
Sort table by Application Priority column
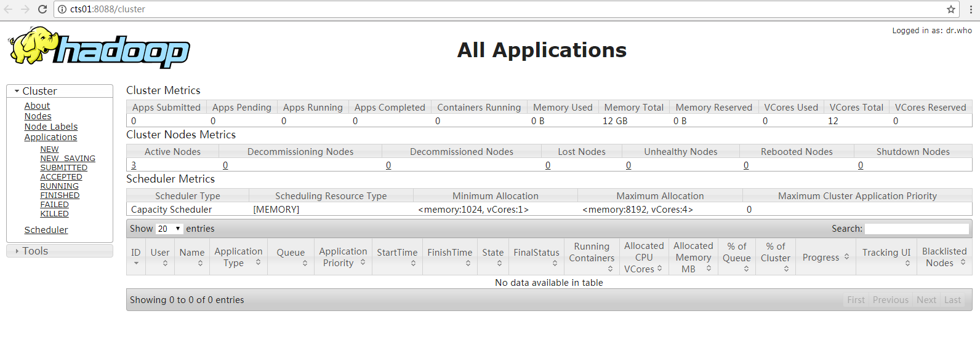pos(343,257)
